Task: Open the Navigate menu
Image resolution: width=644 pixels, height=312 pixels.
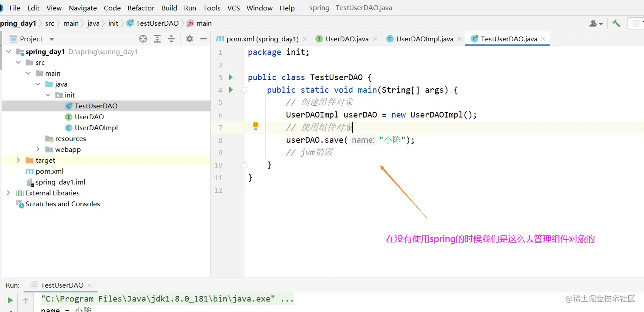Action: (83, 8)
